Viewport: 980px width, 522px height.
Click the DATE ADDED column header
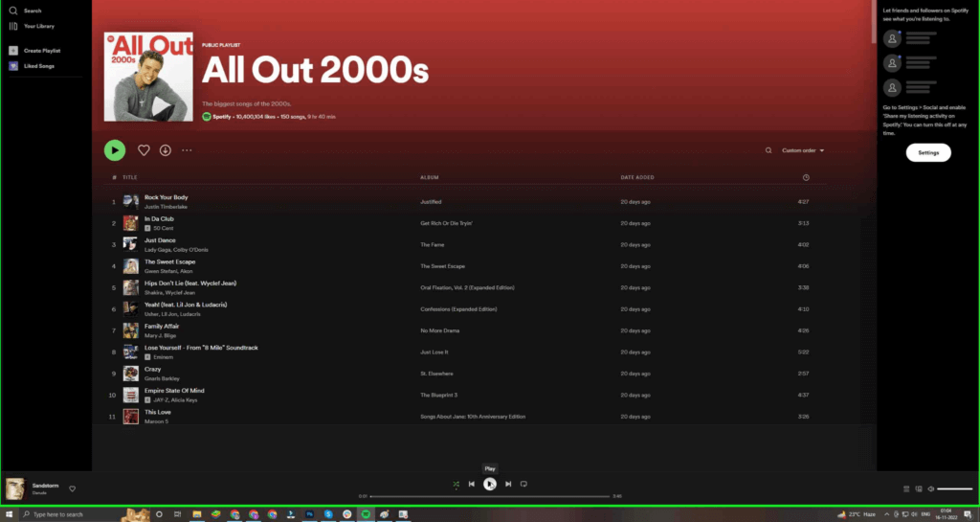(637, 177)
